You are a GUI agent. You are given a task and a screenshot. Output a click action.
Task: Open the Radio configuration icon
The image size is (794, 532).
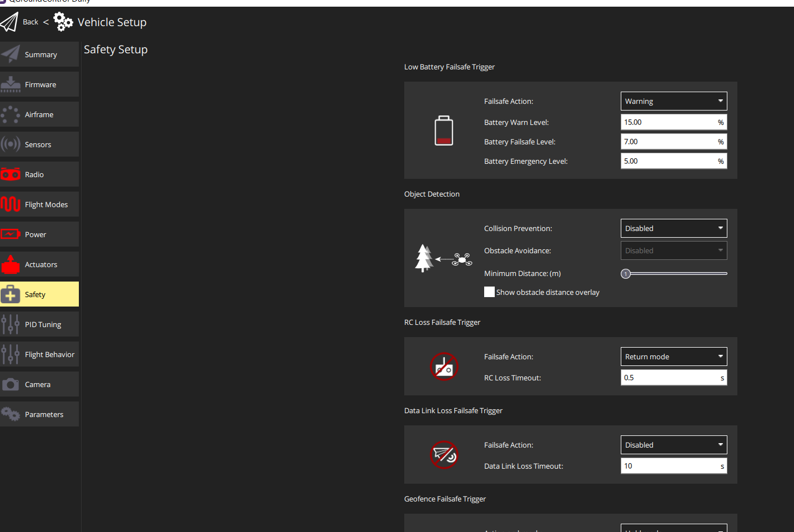pos(11,174)
